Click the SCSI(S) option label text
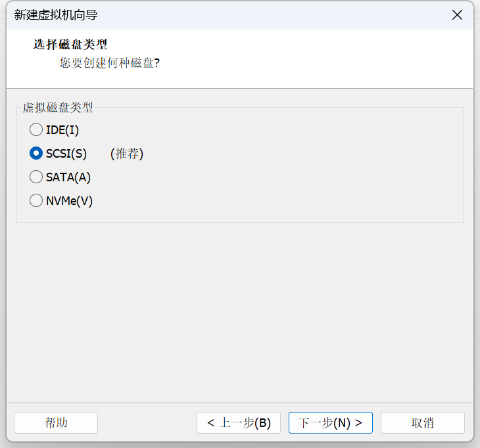This screenshot has height=448, width=480. click(66, 154)
